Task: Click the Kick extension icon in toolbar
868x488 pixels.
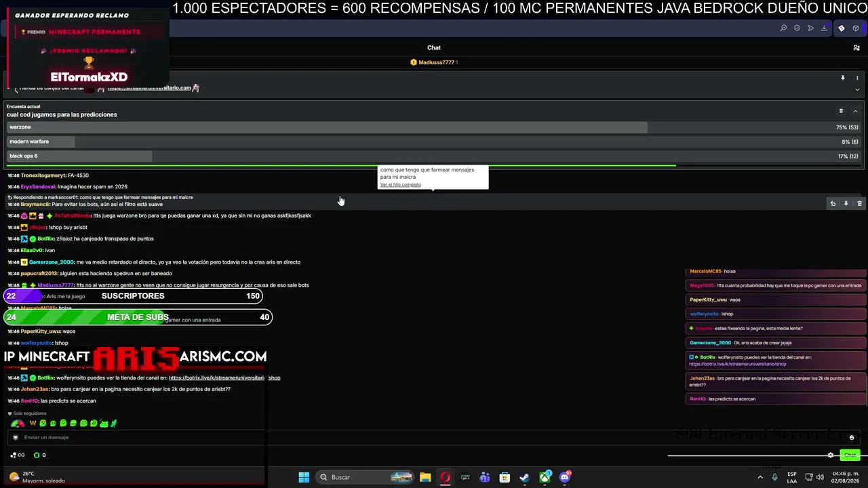Action: (x=842, y=28)
